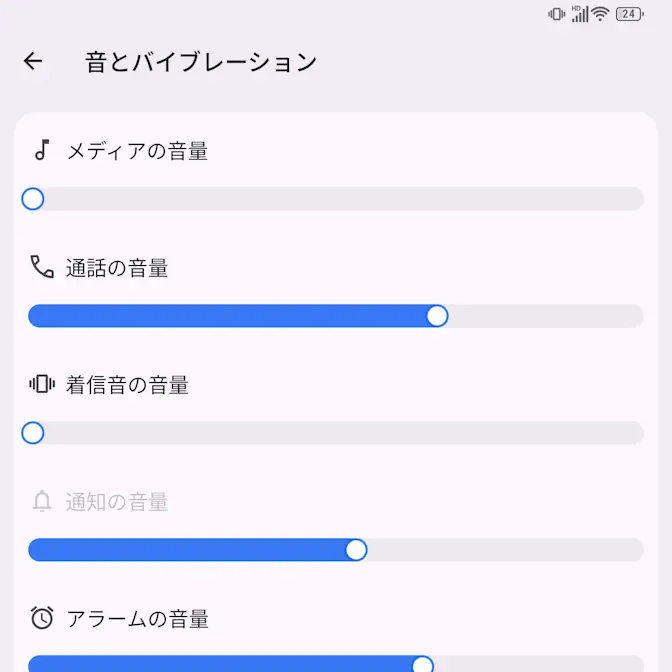Tap the alarm volume clock icon

[41, 618]
